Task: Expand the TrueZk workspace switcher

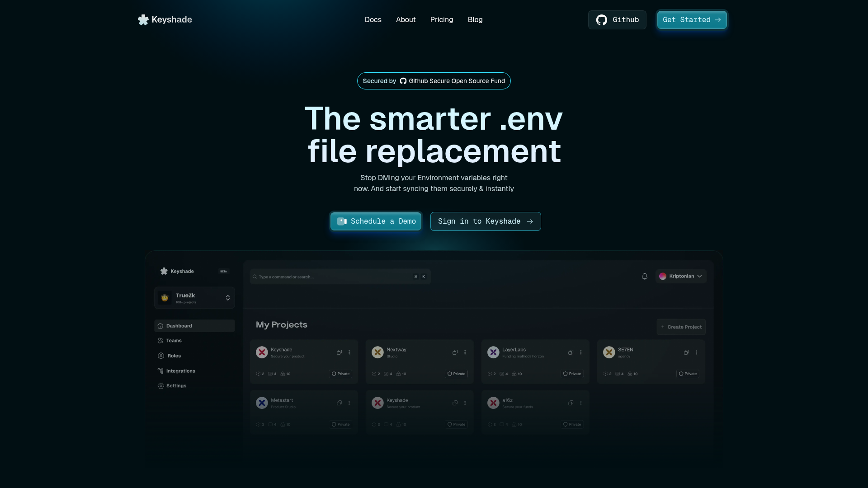Action: coord(194,298)
